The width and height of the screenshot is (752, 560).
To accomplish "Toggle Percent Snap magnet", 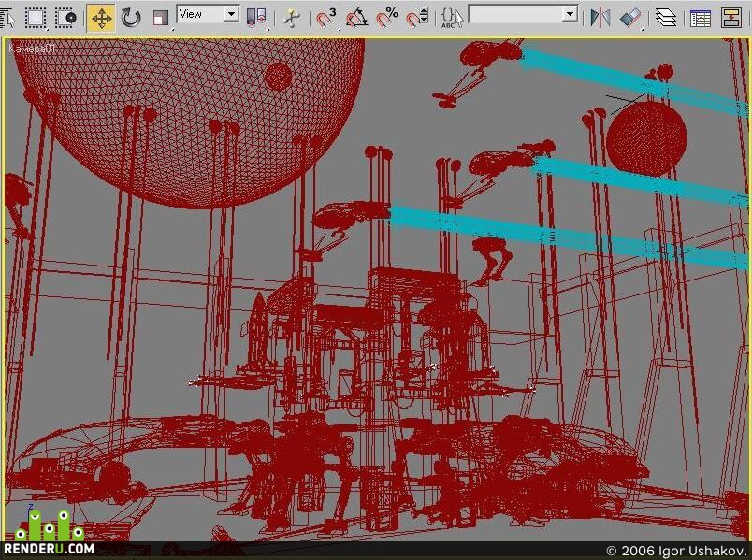I will tap(387, 18).
